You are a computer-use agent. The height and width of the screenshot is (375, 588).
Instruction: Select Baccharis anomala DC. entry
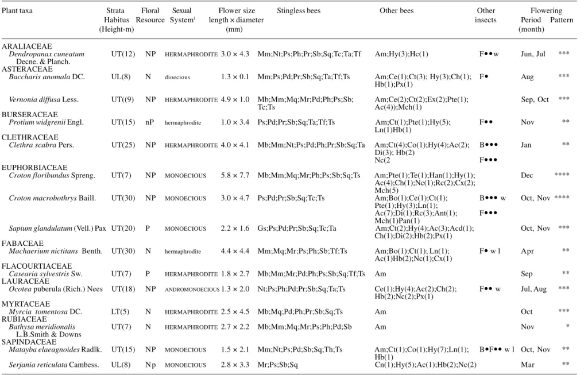click(47, 77)
